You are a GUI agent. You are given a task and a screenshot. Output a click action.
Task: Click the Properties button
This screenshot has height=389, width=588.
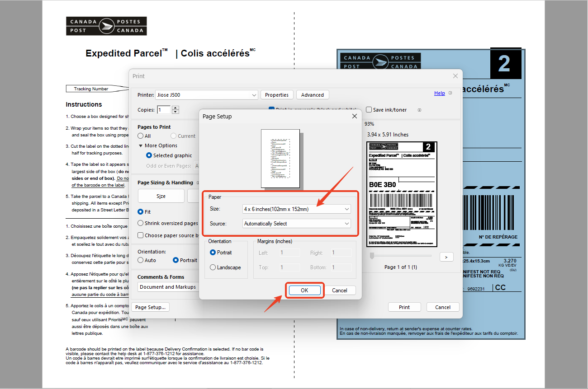coord(277,95)
